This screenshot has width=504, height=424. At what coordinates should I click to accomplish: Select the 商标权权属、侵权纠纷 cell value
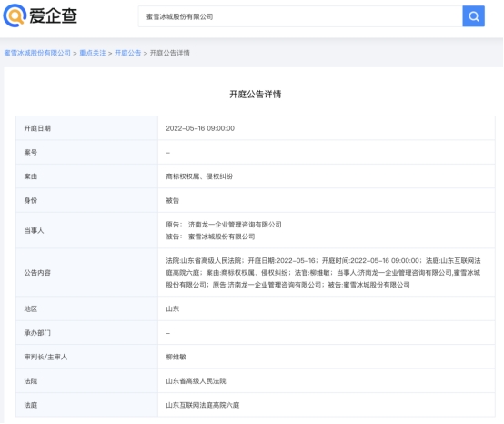coord(199,177)
